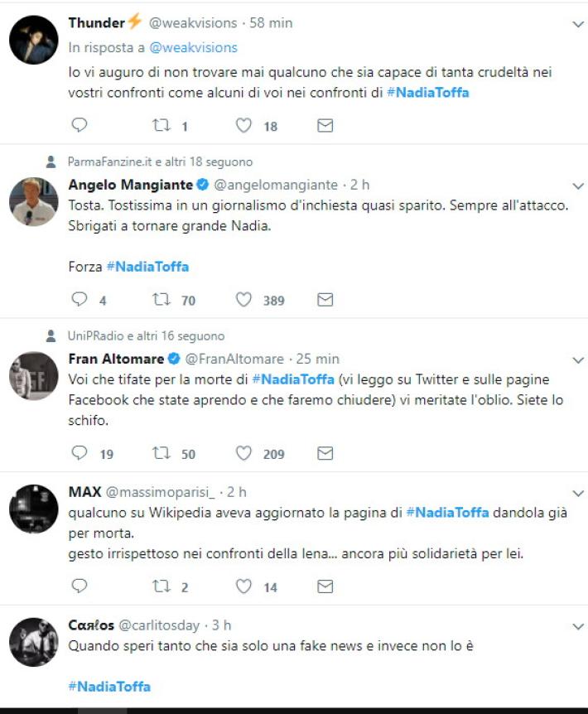The width and height of the screenshot is (588, 714).
Task: Reply to Fran Altomare's tweet
Action: [x=80, y=453]
